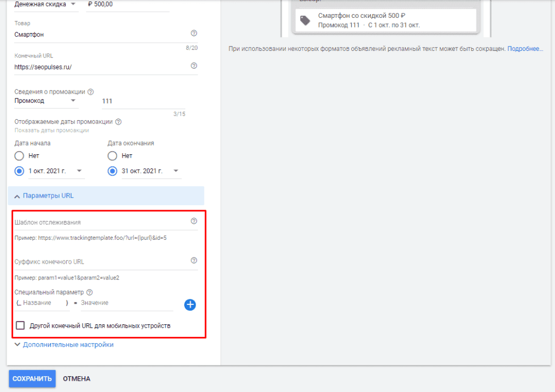Click the Показать даты промоакции text
Image resolution: width=555 pixels, height=392 pixels.
[x=51, y=130]
